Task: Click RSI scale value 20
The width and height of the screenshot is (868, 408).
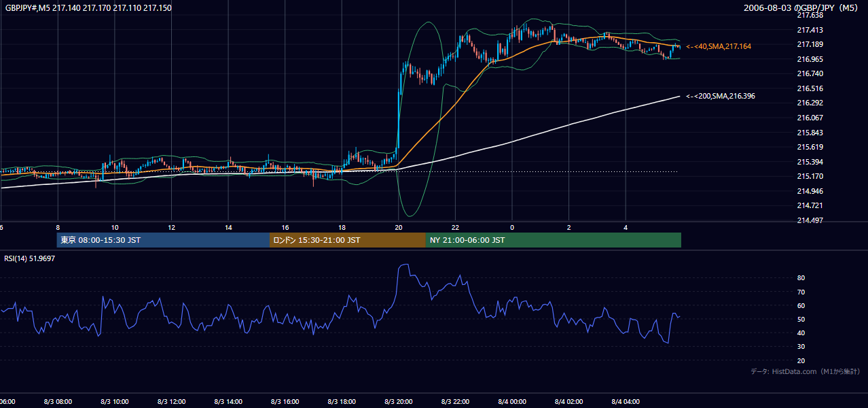Action: pyautogui.click(x=801, y=360)
